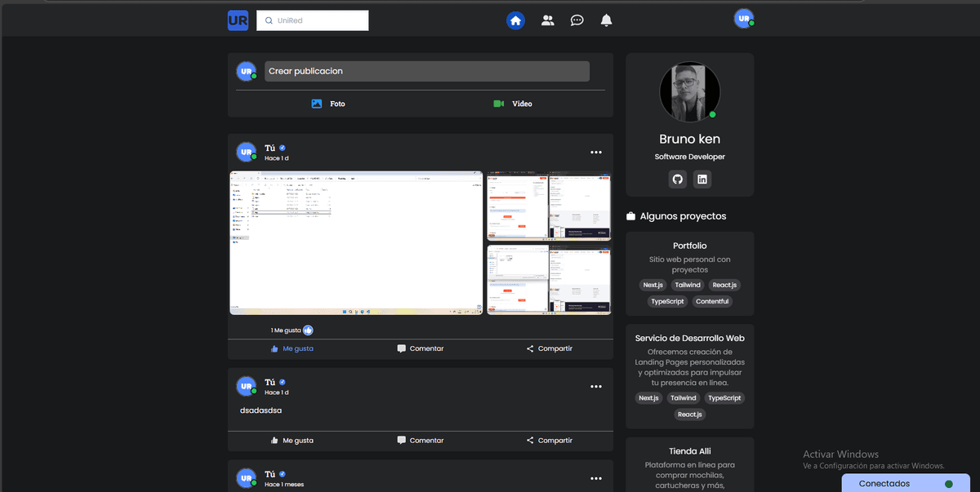Viewport: 980px width, 492px height.
Task: Toggle Me gusta on the image post
Action: [292, 348]
